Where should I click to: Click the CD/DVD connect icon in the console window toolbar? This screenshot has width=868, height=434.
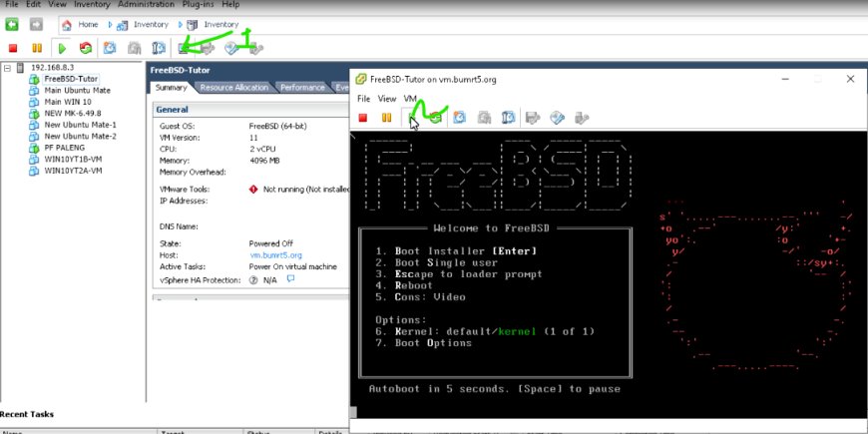tap(557, 118)
